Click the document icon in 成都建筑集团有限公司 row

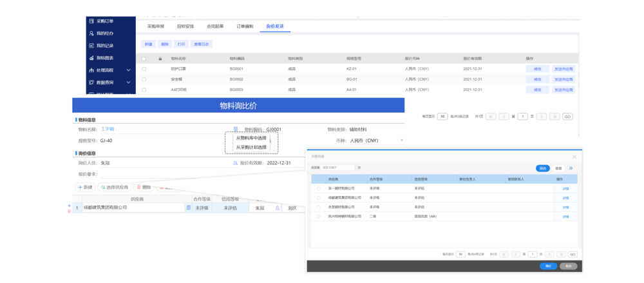[x=188, y=208]
